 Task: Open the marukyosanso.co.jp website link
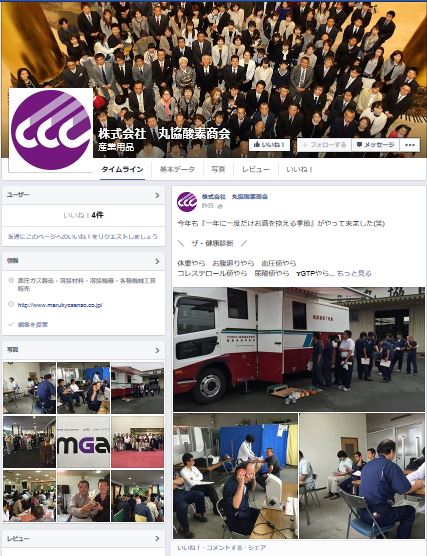click(60, 305)
